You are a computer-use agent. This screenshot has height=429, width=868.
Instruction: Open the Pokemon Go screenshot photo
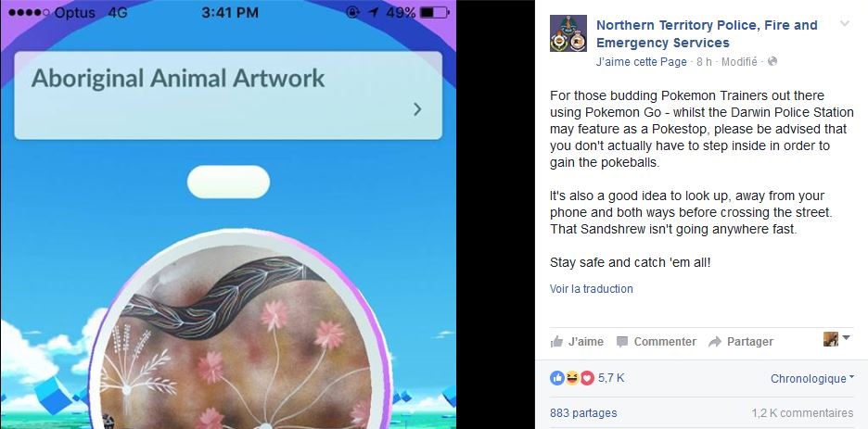[228, 215]
